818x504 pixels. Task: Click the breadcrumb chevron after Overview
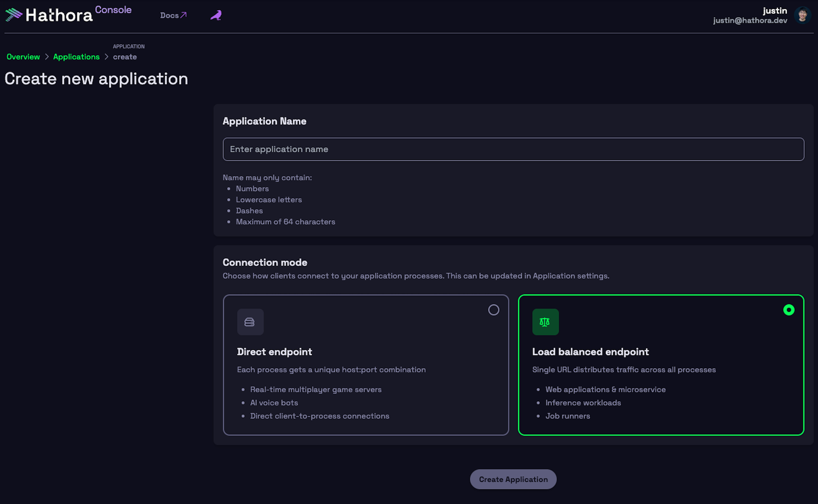click(x=47, y=57)
